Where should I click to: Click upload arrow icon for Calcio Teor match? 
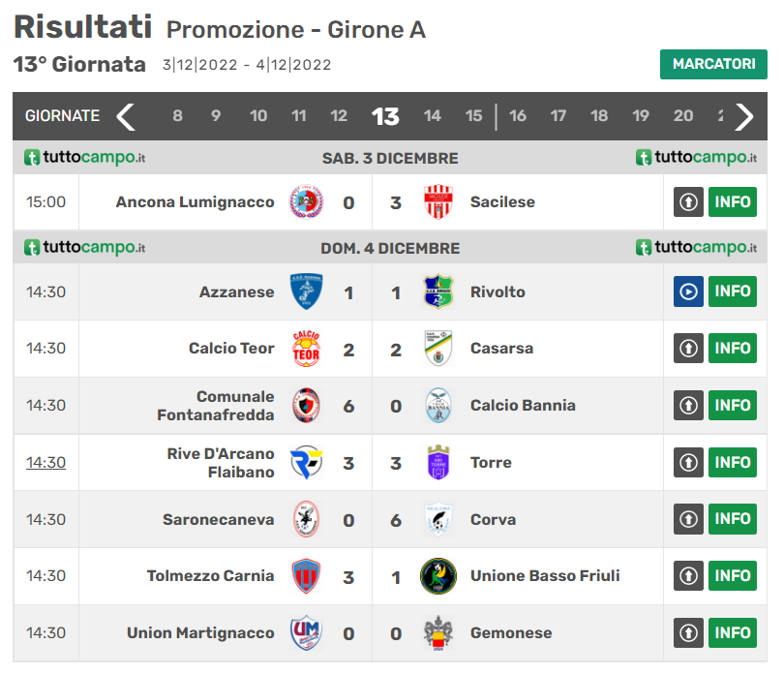(x=688, y=349)
